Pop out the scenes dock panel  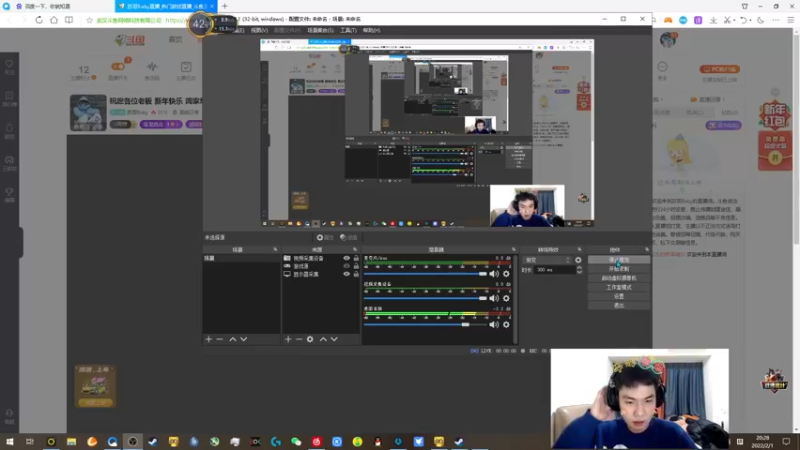click(x=275, y=249)
